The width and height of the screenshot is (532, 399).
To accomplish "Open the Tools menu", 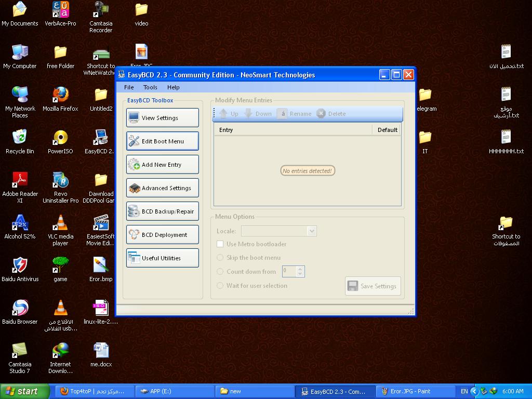I will 150,87.
